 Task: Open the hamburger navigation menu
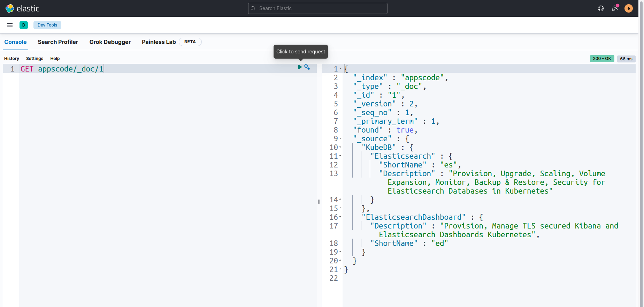(10, 25)
